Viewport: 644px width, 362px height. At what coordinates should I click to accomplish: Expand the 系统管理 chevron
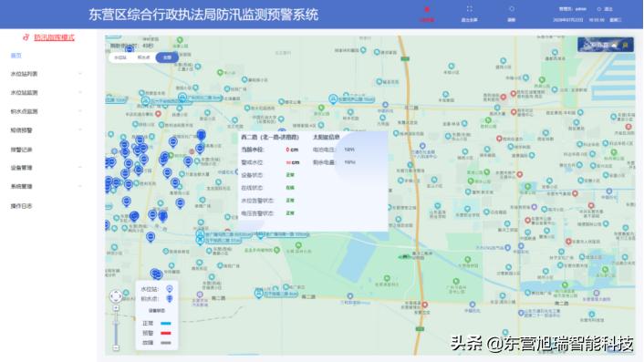(x=80, y=186)
